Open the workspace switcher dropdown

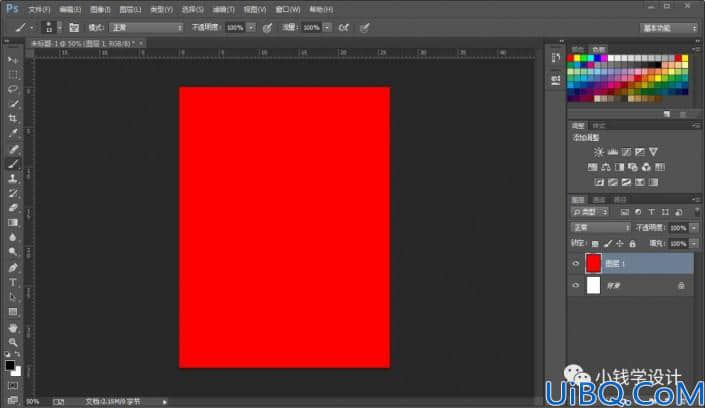(668, 28)
